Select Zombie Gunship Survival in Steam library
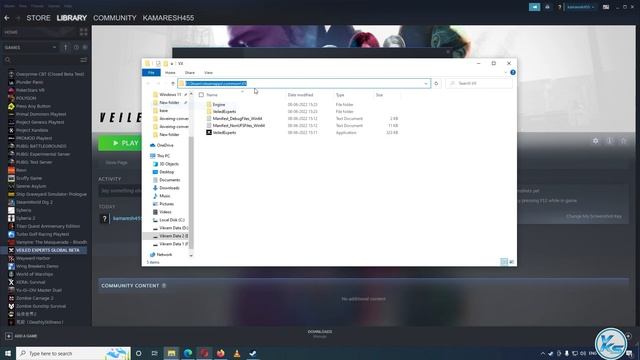The image size is (640, 360). click(x=41, y=306)
